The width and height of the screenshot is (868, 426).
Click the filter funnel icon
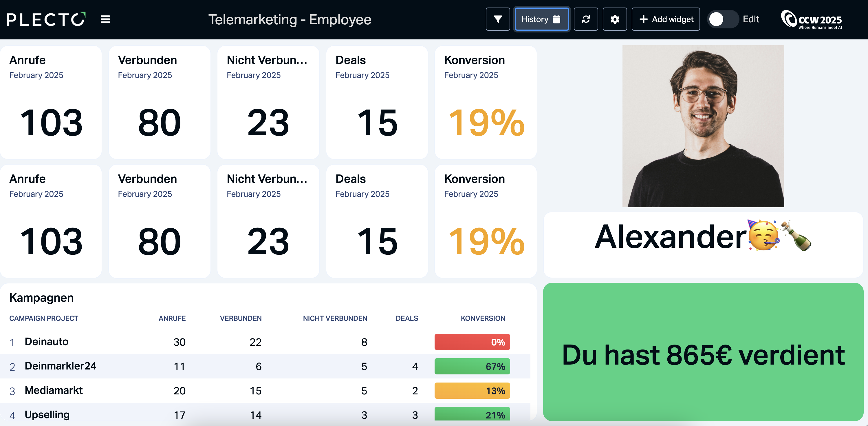click(498, 19)
